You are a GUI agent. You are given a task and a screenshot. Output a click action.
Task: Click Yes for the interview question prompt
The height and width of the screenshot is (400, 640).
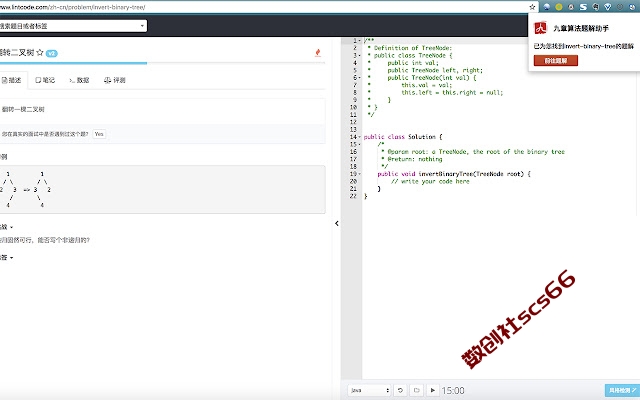click(99, 134)
